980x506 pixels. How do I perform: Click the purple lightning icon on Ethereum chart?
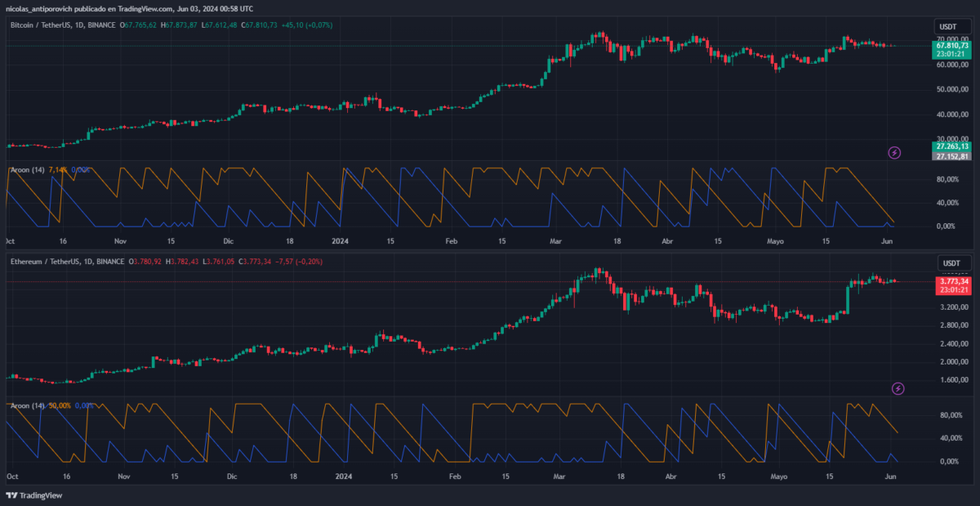coord(898,388)
